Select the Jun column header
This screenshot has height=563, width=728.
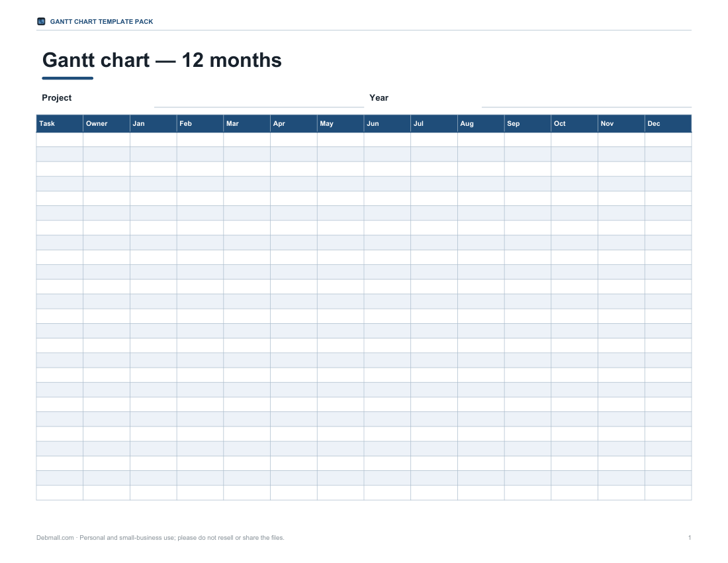387,124
